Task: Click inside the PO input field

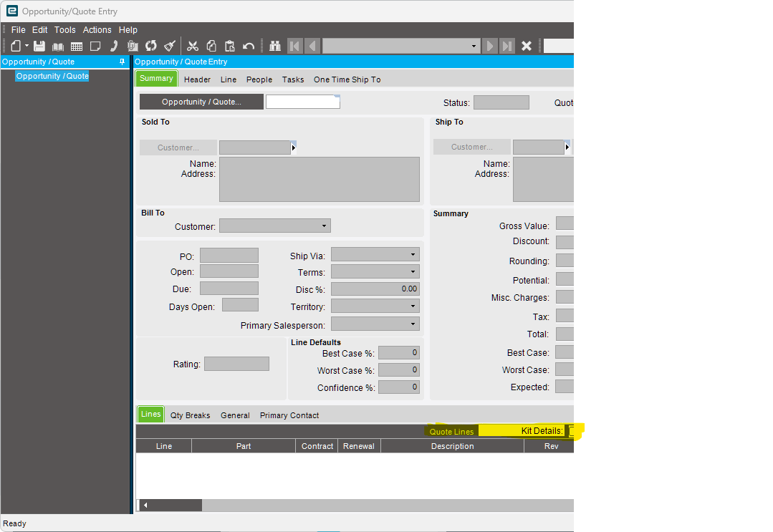Action: [x=229, y=256]
